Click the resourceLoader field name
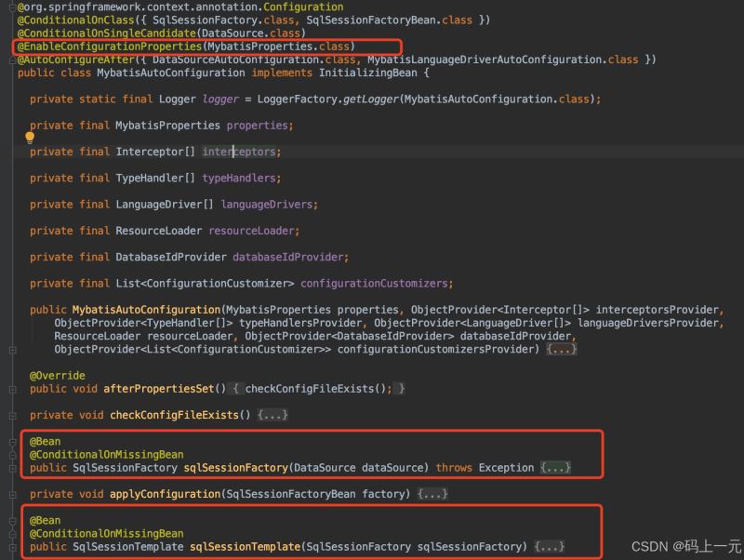This screenshot has width=744, height=560. [251, 231]
